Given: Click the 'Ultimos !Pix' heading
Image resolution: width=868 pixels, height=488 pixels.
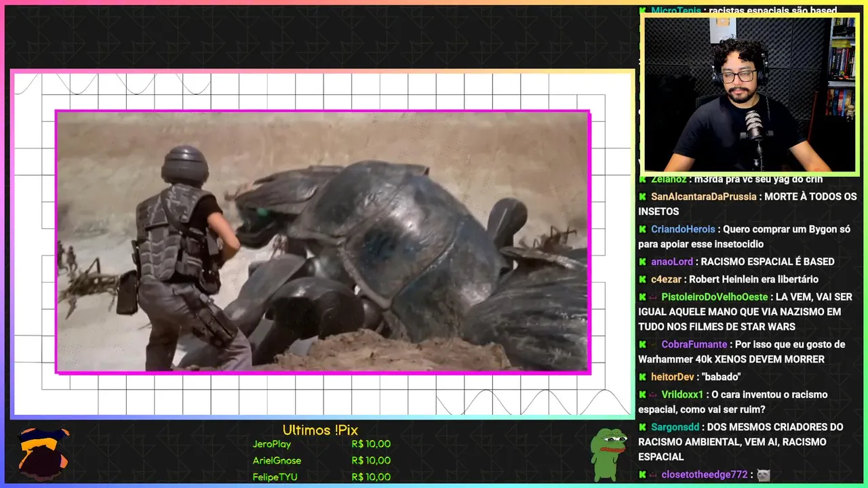Looking at the screenshot, I should (x=320, y=430).
